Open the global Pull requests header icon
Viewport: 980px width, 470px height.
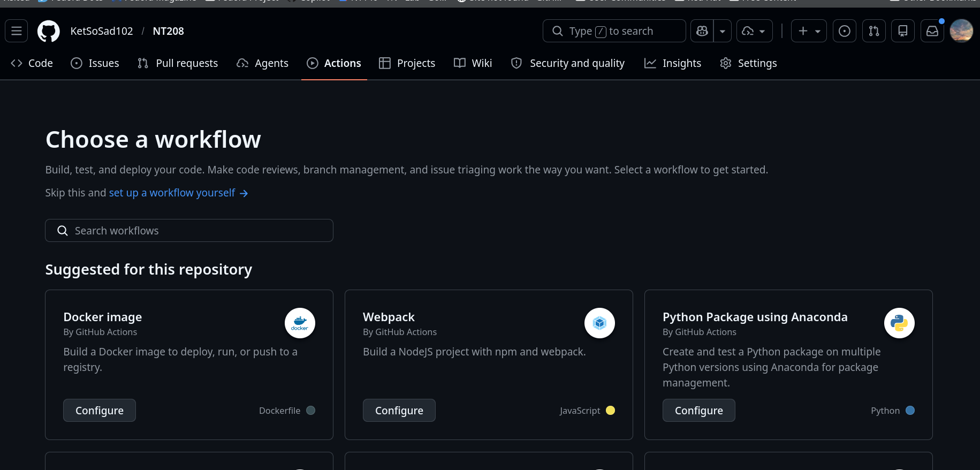pyautogui.click(x=874, y=31)
